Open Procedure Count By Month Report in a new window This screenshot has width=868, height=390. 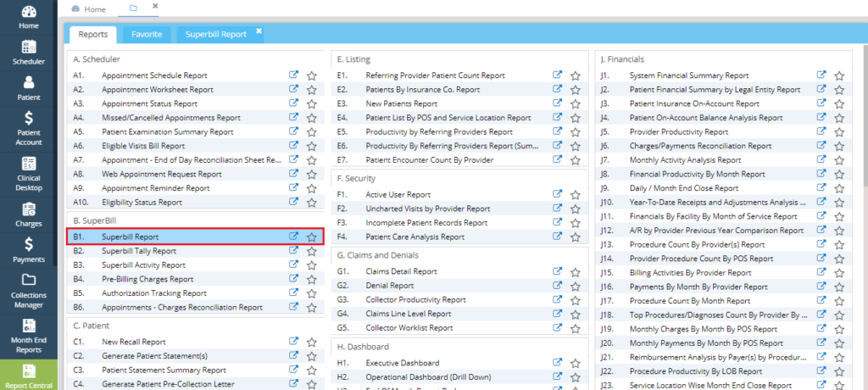(x=822, y=300)
